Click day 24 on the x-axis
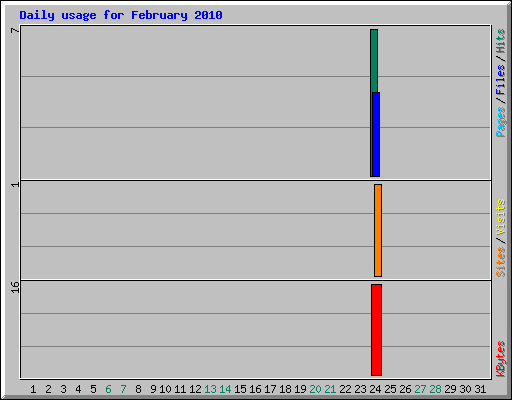The height and width of the screenshot is (400, 512). (x=375, y=389)
